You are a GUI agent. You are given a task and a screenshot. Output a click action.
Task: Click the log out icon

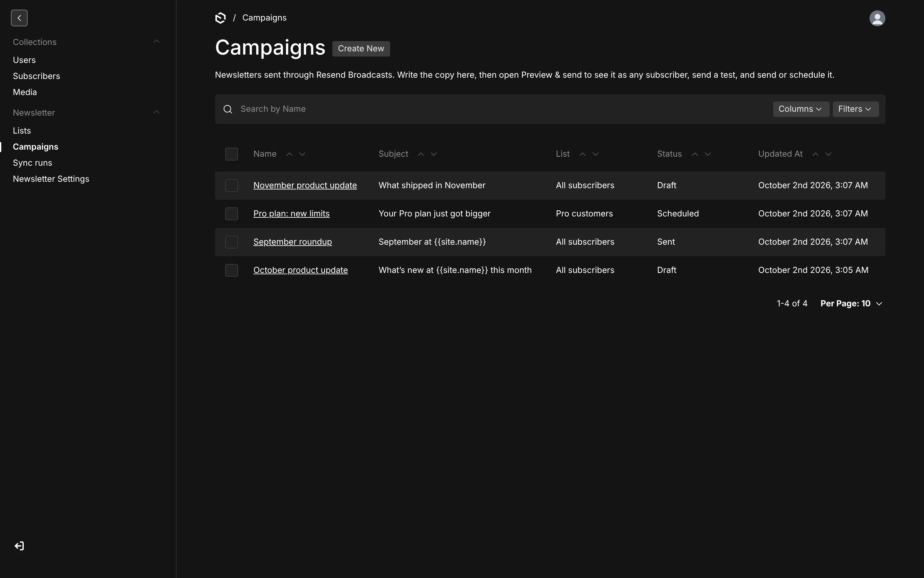19,546
